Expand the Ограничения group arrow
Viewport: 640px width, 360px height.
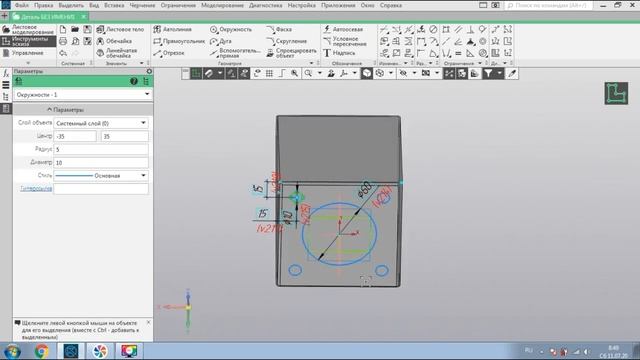coord(480,64)
